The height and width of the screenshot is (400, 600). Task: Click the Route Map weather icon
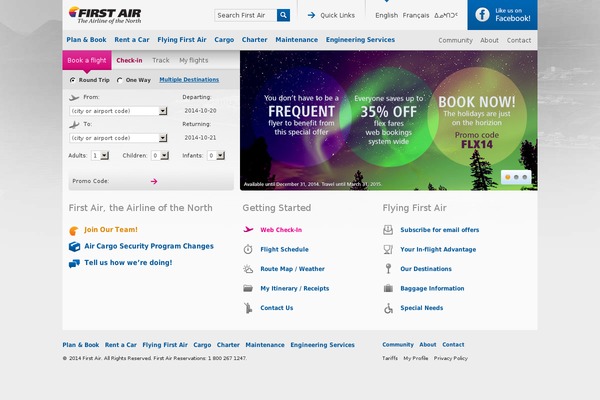pyautogui.click(x=248, y=269)
